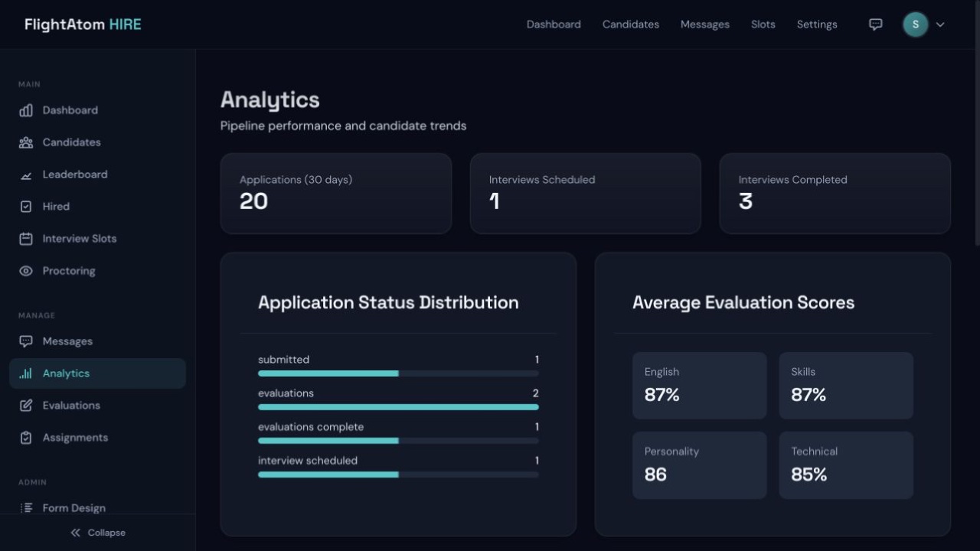Select Assignments in the sidebar
The image size is (980, 551).
coord(98,438)
